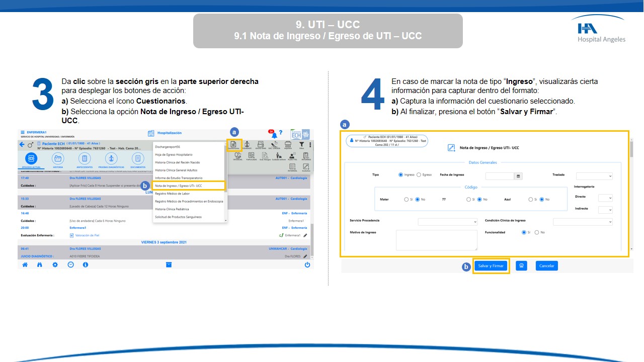The image size is (644, 362).
Task: Select No for Funcionalidad
Action: (537, 232)
